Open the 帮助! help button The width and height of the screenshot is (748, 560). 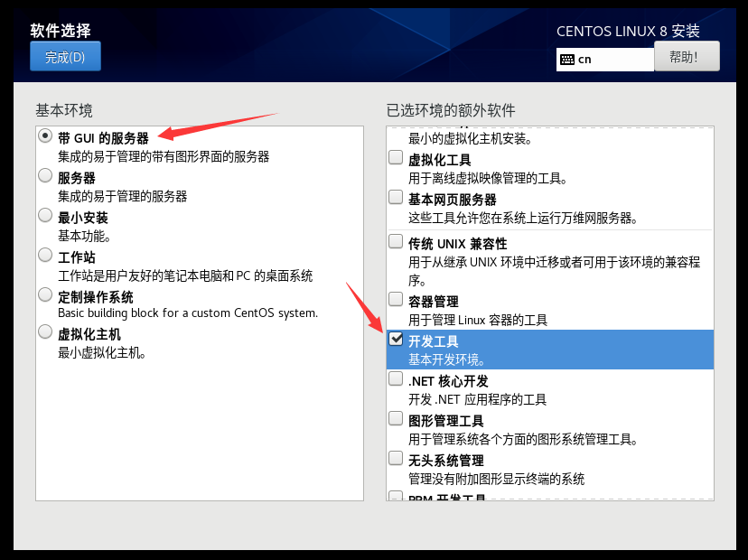687,56
